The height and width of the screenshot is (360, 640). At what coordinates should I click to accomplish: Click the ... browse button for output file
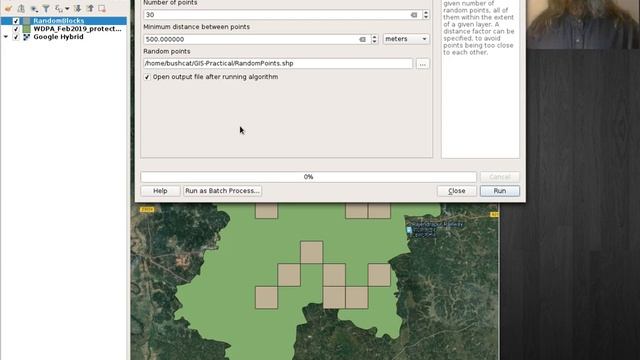(422, 64)
